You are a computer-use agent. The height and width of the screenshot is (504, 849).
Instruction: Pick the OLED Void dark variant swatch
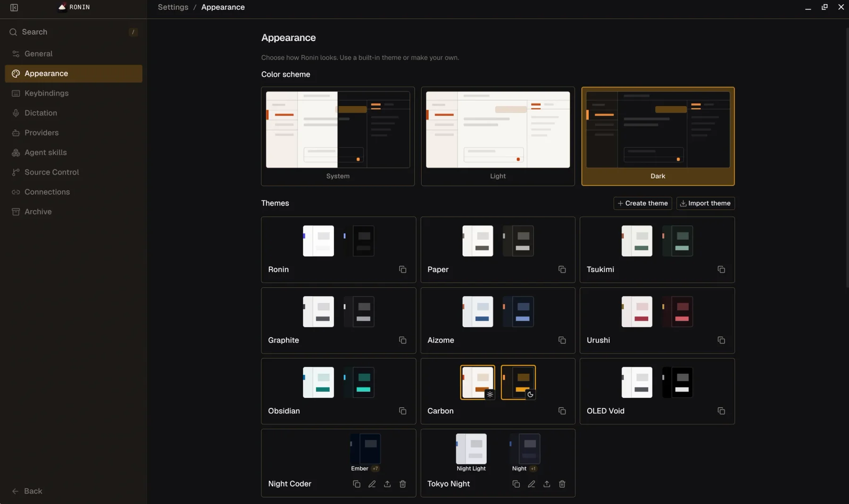(677, 382)
